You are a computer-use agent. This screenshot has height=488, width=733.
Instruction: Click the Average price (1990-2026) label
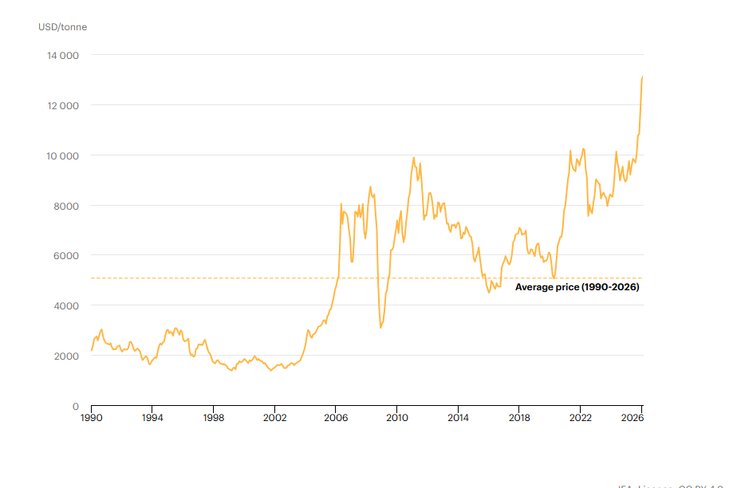click(577, 287)
